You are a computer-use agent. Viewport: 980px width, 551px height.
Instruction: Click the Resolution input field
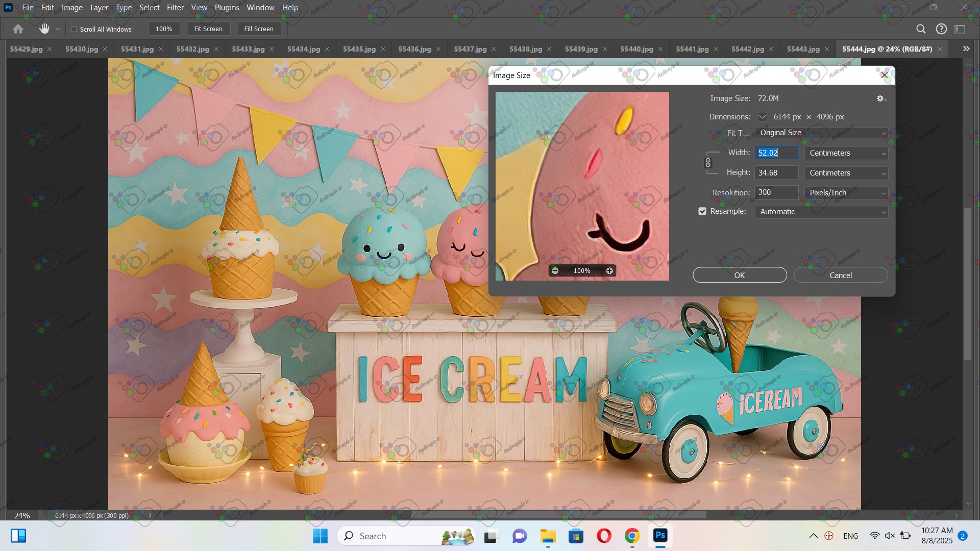pos(776,192)
